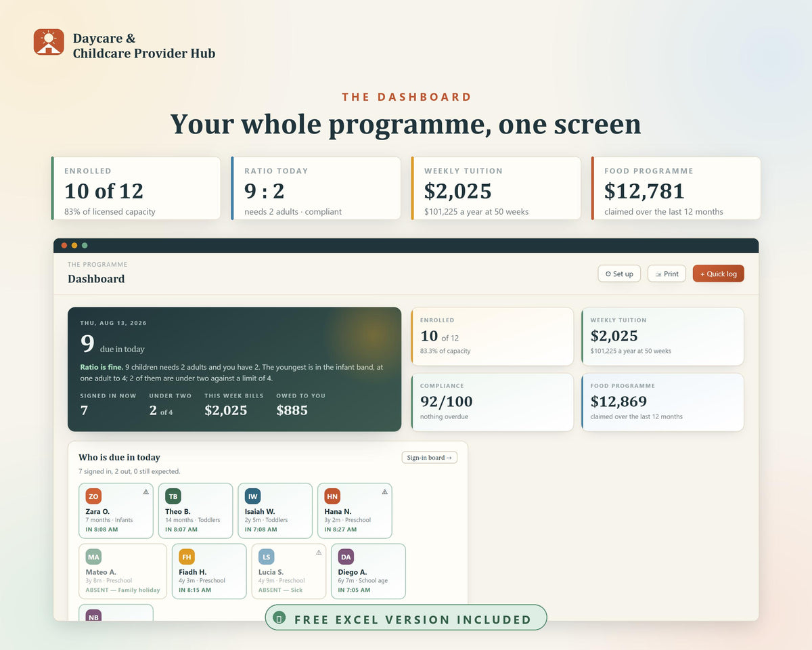Screen dimensions: 812x650
Task: Click Theo B.'s TB avatar badge
Action: (173, 496)
